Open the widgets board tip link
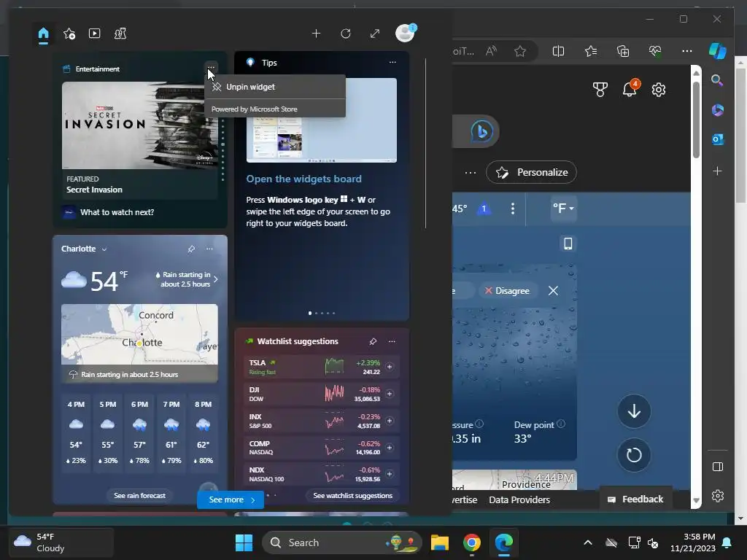Screen dimensions: 747x560 coord(303,179)
